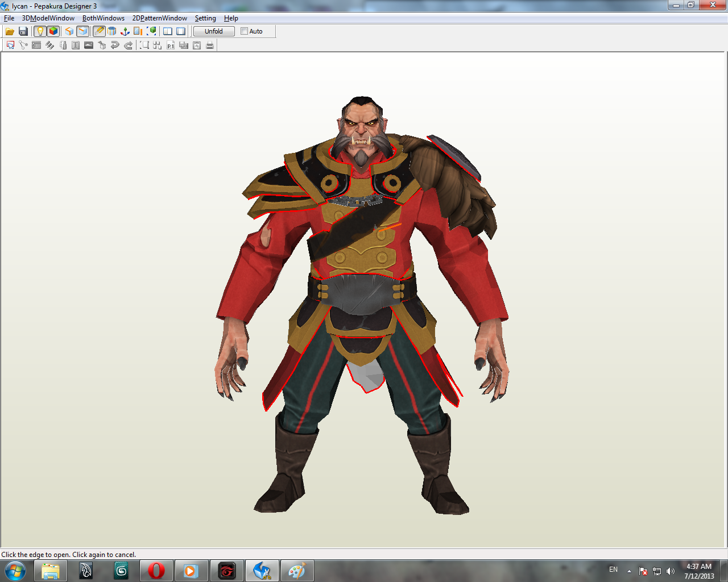The height and width of the screenshot is (582, 728).
Task: Toggle the textured cube display mode
Action: coord(53,31)
